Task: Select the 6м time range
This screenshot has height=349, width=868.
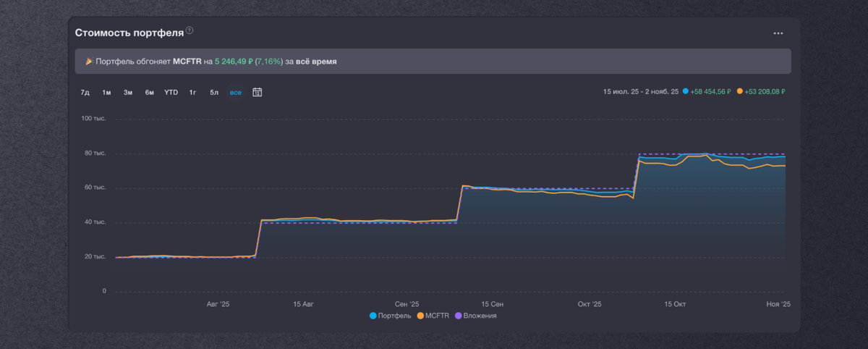Action: tap(149, 93)
